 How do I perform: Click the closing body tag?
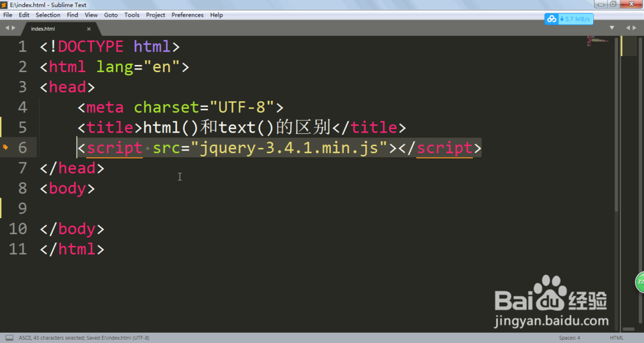[x=72, y=228]
